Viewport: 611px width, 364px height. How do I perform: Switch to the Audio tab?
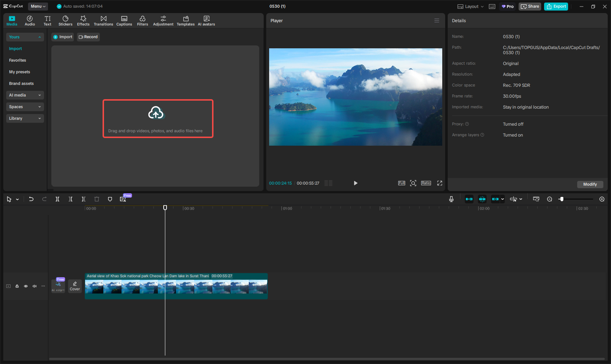pyautogui.click(x=30, y=20)
